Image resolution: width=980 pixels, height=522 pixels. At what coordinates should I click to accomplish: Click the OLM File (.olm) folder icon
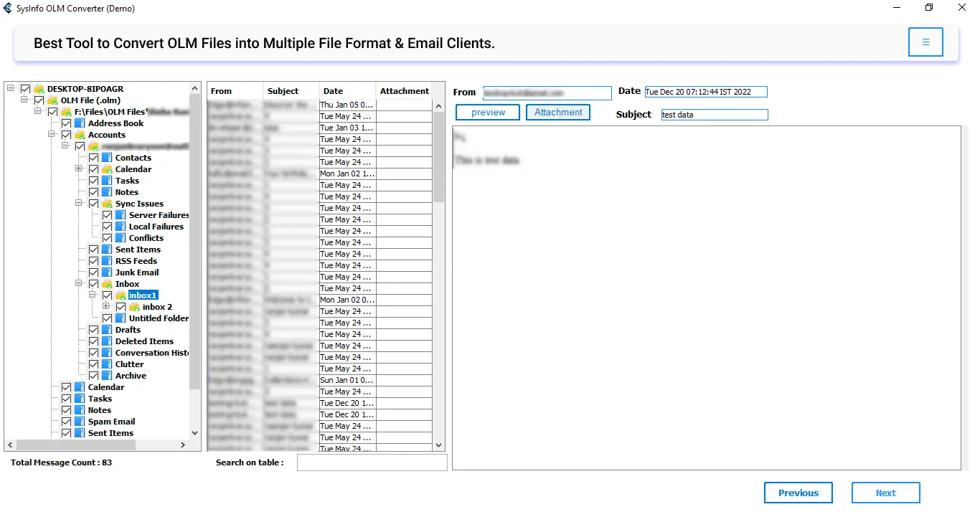click(x=52, y=100)
